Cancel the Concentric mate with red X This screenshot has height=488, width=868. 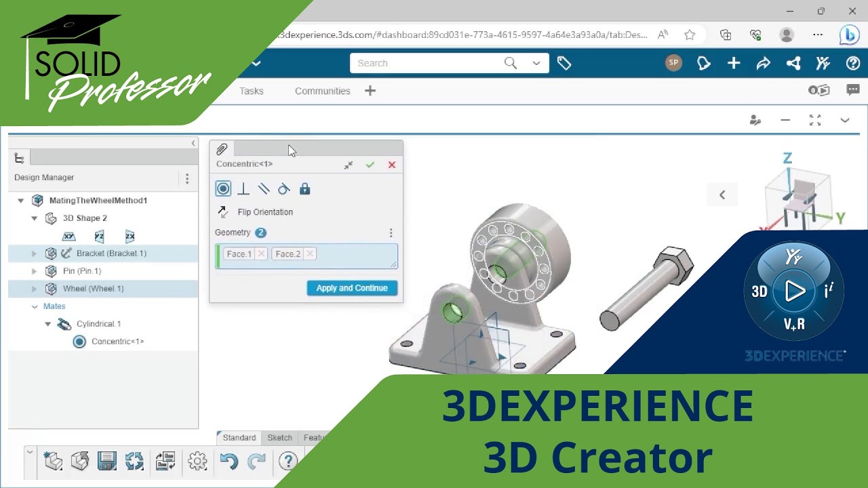coord(392,165)
